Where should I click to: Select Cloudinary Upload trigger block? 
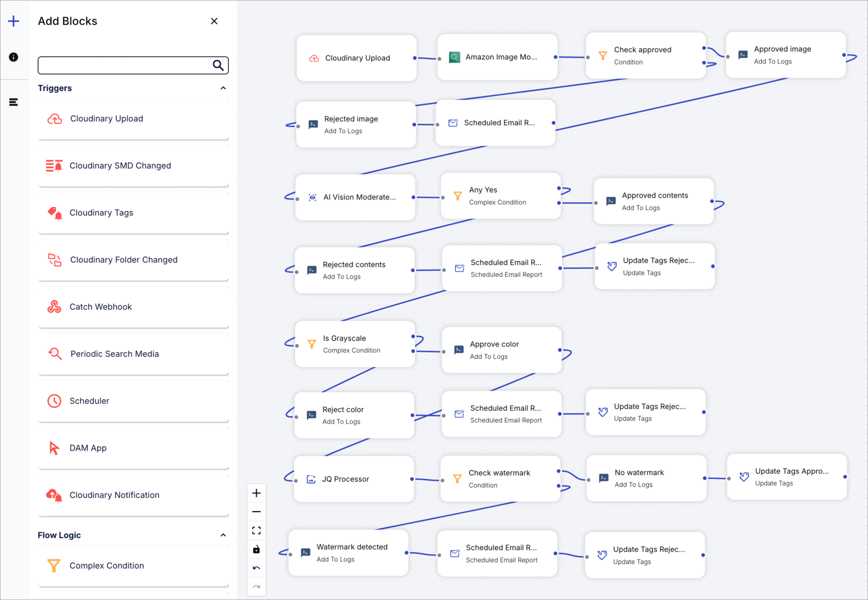[x=133, y=119]
